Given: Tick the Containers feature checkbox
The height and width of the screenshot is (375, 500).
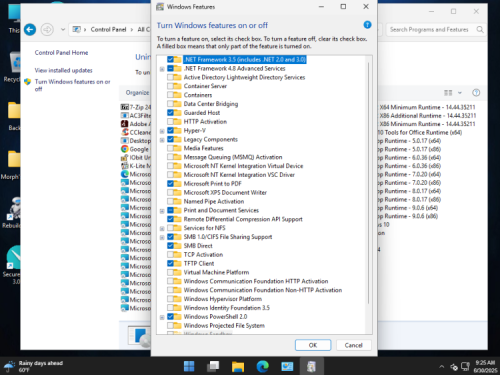Looking at the screenshot, I should point(170,95).
